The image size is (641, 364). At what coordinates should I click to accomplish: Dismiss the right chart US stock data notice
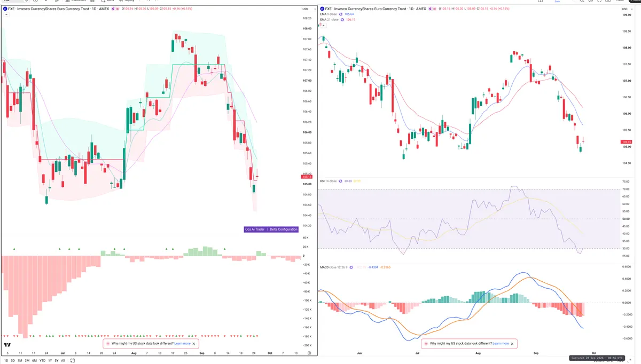pyautogui.click(x=513, y=344)
